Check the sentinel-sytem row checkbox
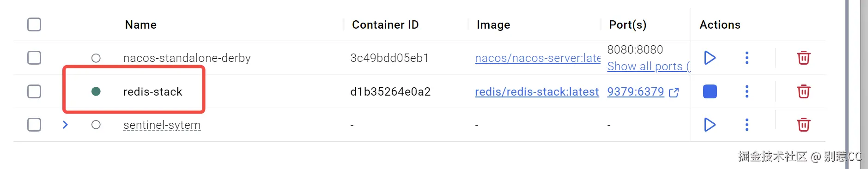Image resolution: width=868 pixels, height=169 pixels. [34, 125]
